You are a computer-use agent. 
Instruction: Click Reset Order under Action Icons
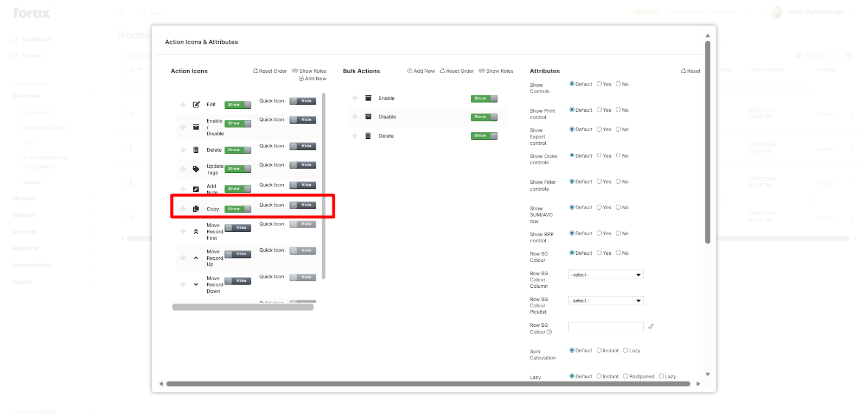270,71
